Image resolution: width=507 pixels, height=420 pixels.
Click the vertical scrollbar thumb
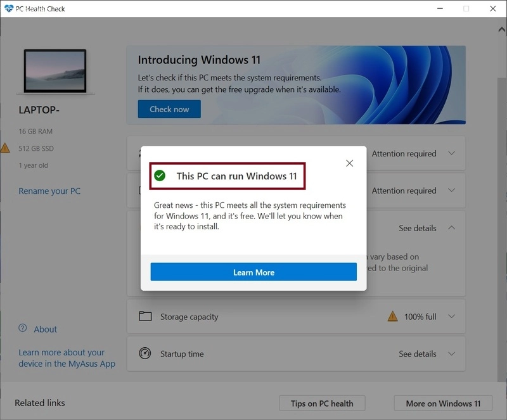click(x=501, y=229)
